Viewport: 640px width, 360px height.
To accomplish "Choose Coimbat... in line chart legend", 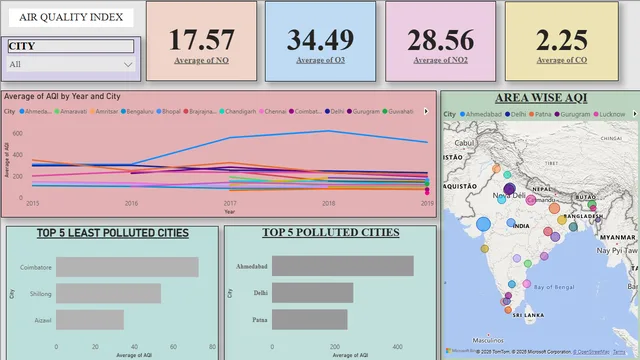I will click(305, 111).
